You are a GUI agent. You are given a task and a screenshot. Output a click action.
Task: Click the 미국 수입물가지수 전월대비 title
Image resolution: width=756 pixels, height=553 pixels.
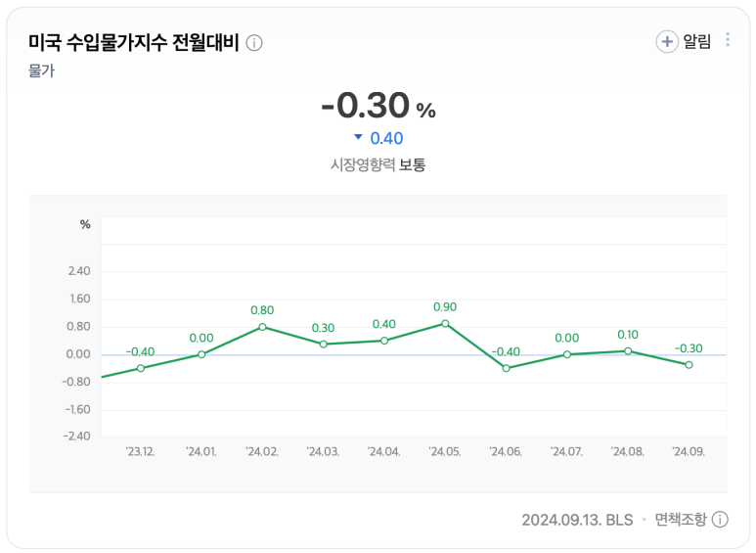[x=134, y=42]
